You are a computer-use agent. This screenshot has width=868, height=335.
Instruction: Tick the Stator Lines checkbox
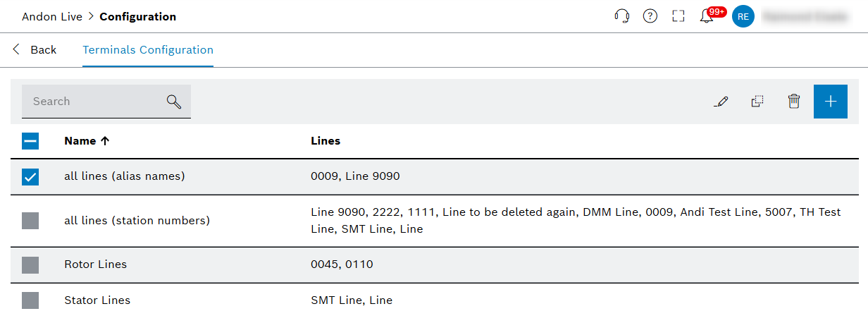tap(30, 300)
